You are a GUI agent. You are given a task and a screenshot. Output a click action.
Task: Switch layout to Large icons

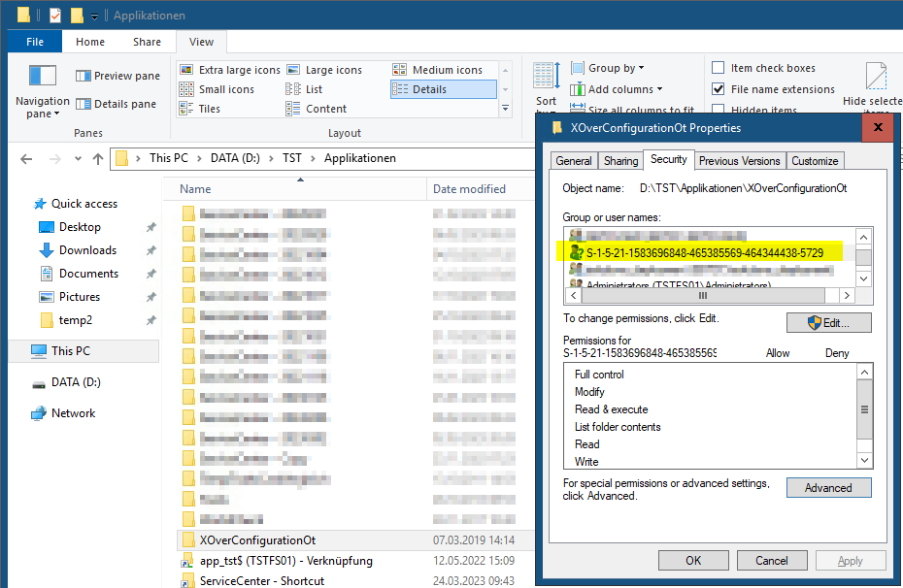coord(325,70)
